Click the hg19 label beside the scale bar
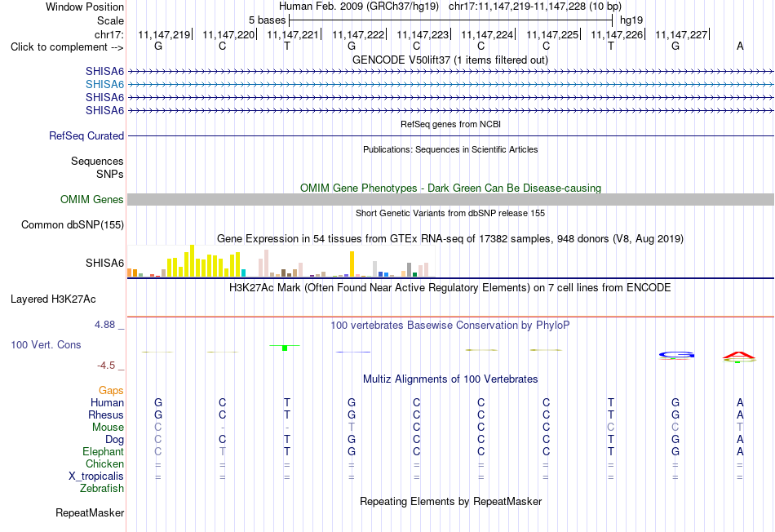This screenshot has height=532, width=775. [631, 20]
